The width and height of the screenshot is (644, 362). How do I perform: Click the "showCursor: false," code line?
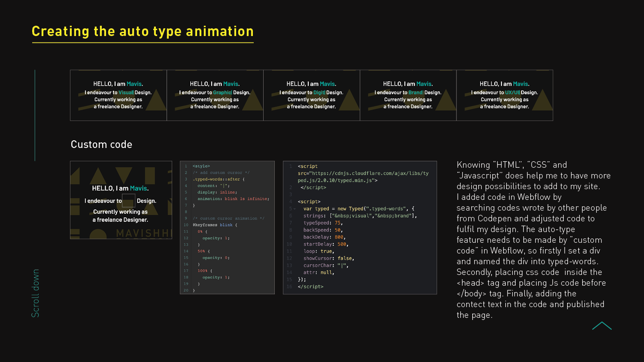click(328, 258)
